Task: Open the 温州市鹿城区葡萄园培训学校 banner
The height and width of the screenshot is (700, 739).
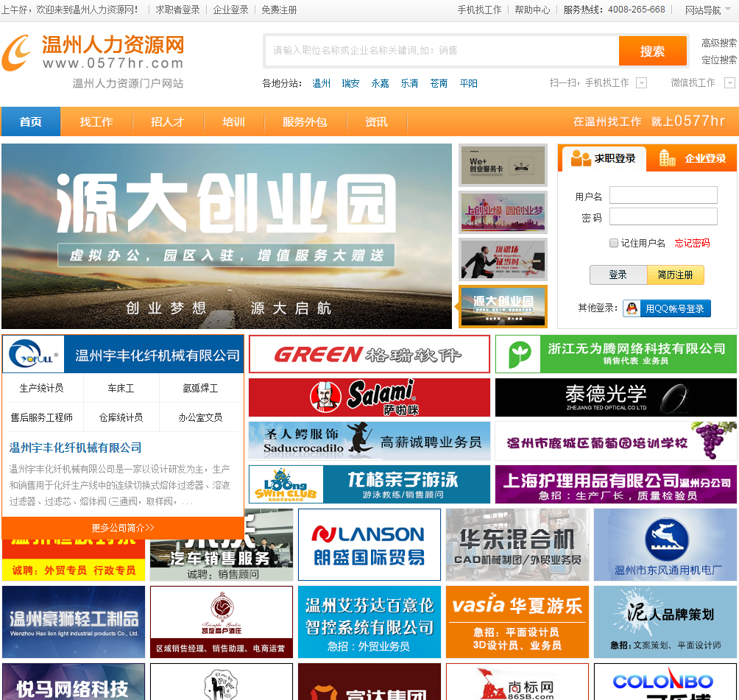Action: pos(615,441)
